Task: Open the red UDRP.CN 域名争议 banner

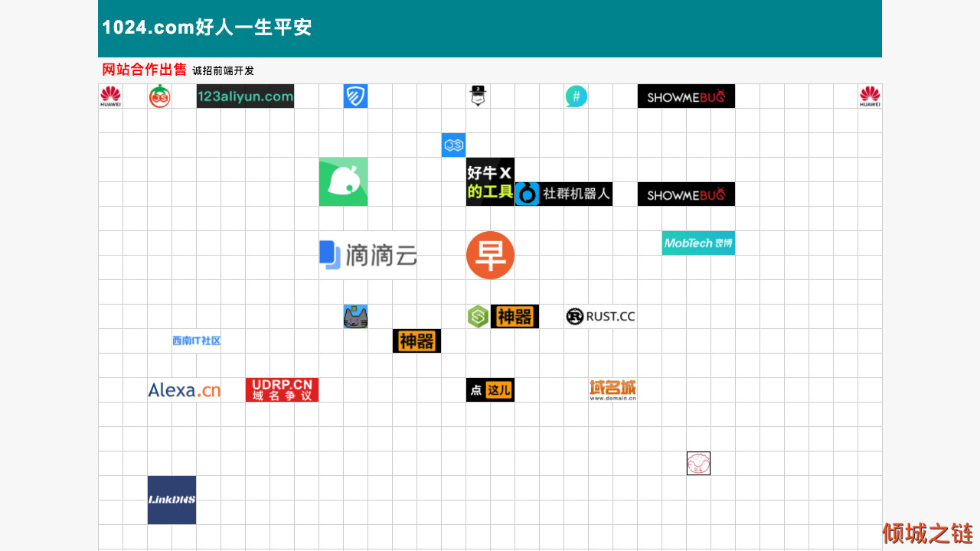Action: [x=282, y=390]
